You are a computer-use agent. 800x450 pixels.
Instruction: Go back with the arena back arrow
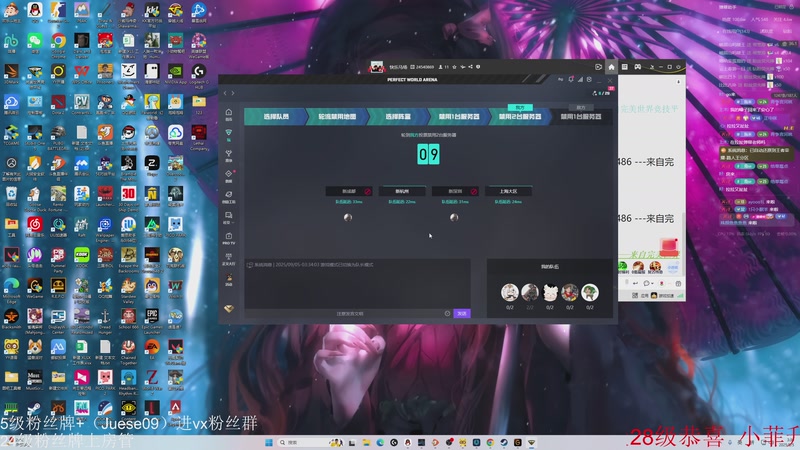point(225,93)
